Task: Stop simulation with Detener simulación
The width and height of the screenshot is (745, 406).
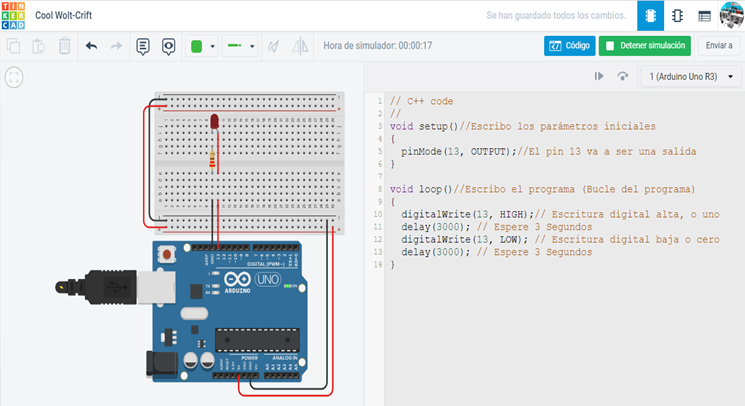Action: pyautogui.click(x=645, y=46)
